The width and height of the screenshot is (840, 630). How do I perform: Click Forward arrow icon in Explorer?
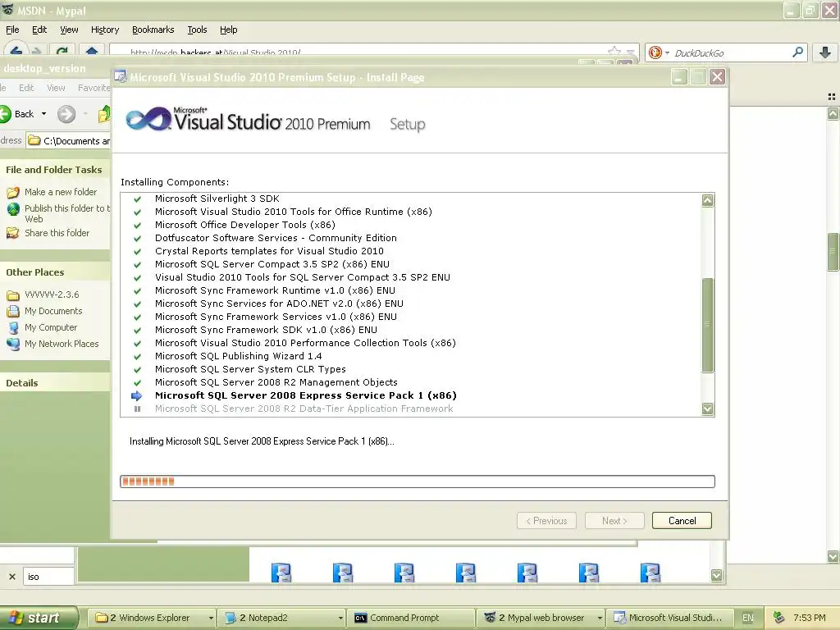pos(66,113)
